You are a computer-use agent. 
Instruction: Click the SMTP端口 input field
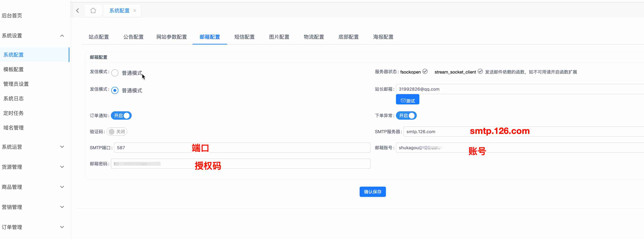point(242,148)
